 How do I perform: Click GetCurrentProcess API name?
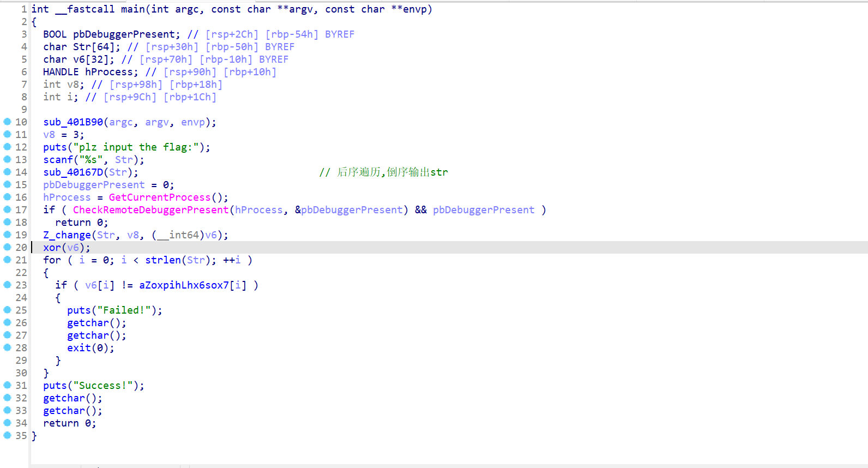(x=160, y=197)
